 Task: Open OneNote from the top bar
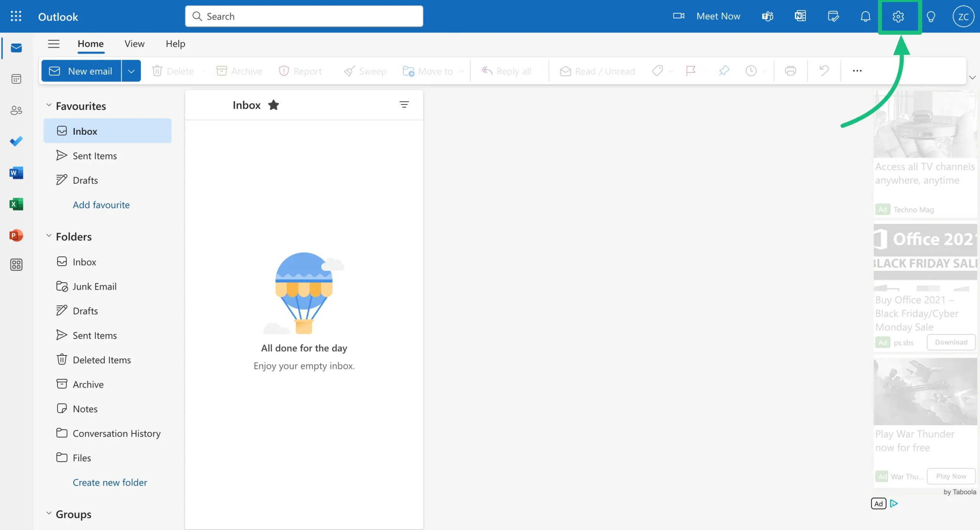click(x=800, y=16)
